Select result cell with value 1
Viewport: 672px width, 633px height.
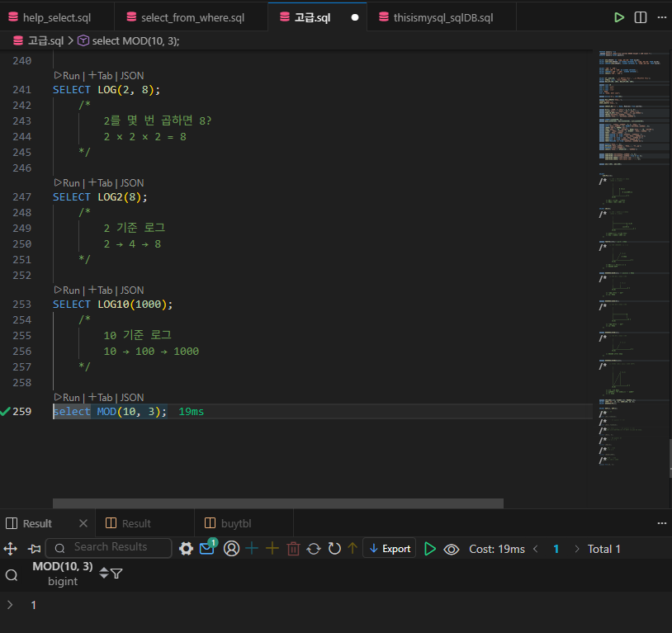click(33, 605)
